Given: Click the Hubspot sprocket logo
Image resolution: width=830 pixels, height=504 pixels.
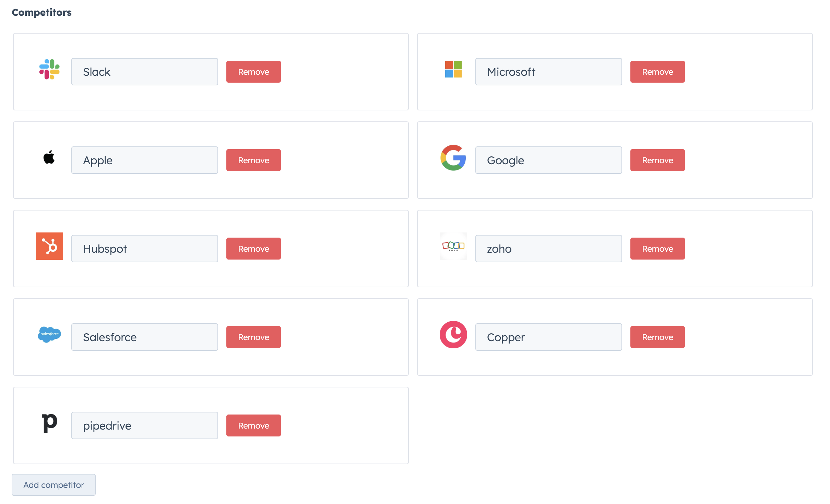Looking at the screenshot, I should pyautogui.click(x=49, y=246).
